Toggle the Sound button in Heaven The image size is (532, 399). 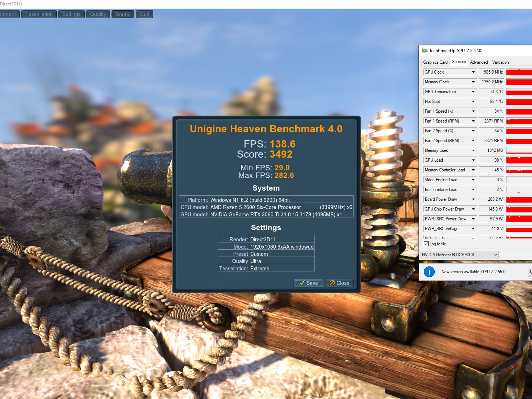point(123,14)
